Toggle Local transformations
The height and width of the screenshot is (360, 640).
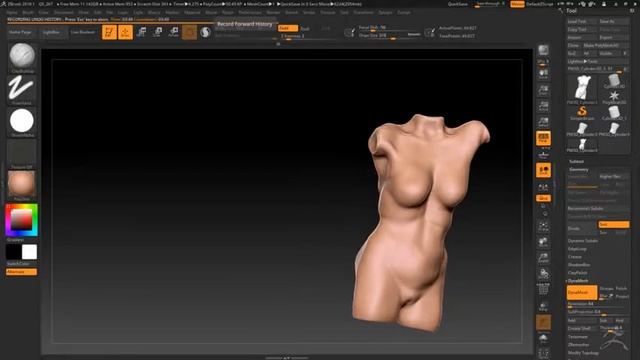click(543, 170)
